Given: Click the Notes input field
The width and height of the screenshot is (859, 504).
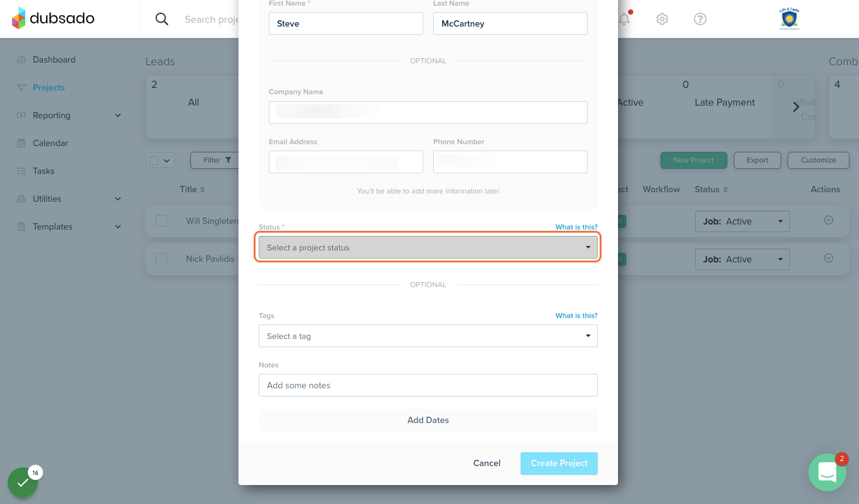Looking at the screenshot, I should 428,385.
